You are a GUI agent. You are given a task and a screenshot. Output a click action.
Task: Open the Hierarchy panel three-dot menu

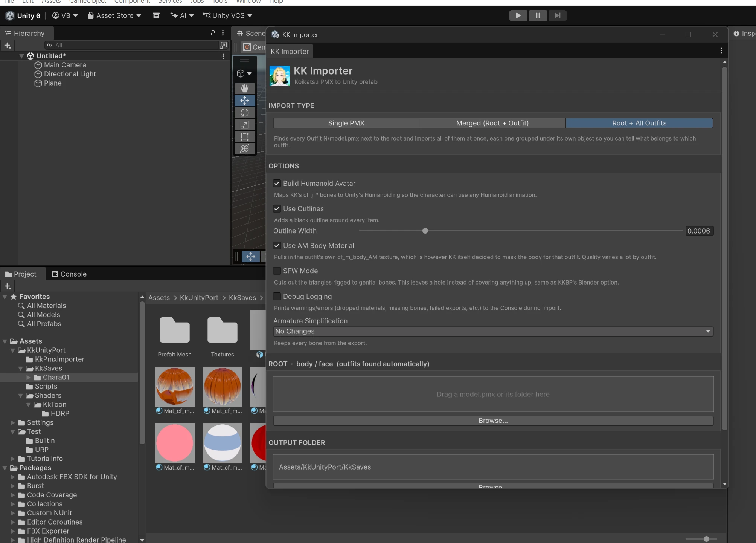click(223, 33)
